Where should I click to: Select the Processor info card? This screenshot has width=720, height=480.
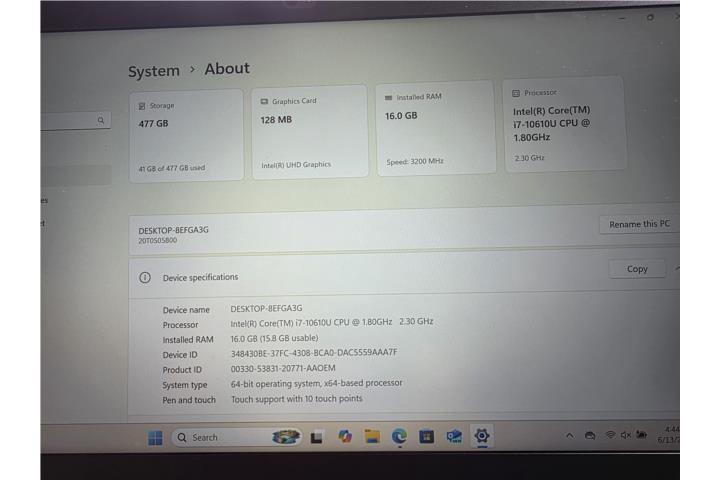(565, 124)
